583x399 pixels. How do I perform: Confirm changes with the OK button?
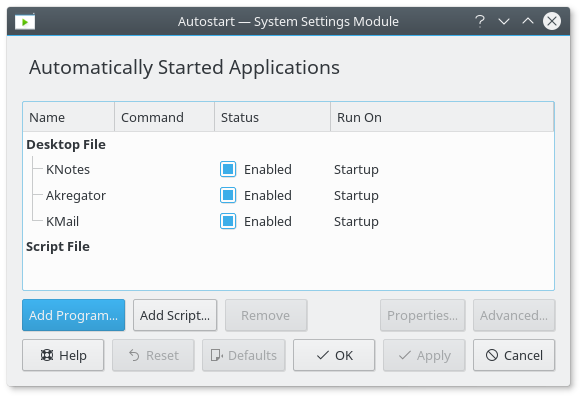click(x=334, y=355)
